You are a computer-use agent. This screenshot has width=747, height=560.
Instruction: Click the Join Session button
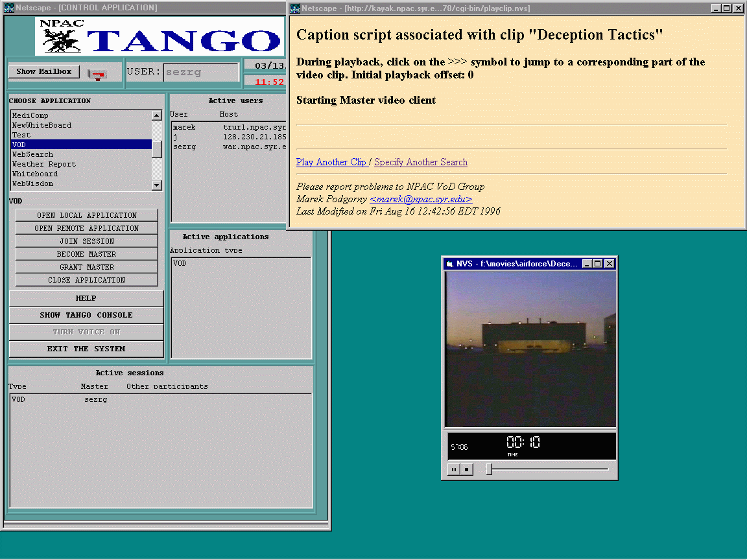click(x=87, y=241)
